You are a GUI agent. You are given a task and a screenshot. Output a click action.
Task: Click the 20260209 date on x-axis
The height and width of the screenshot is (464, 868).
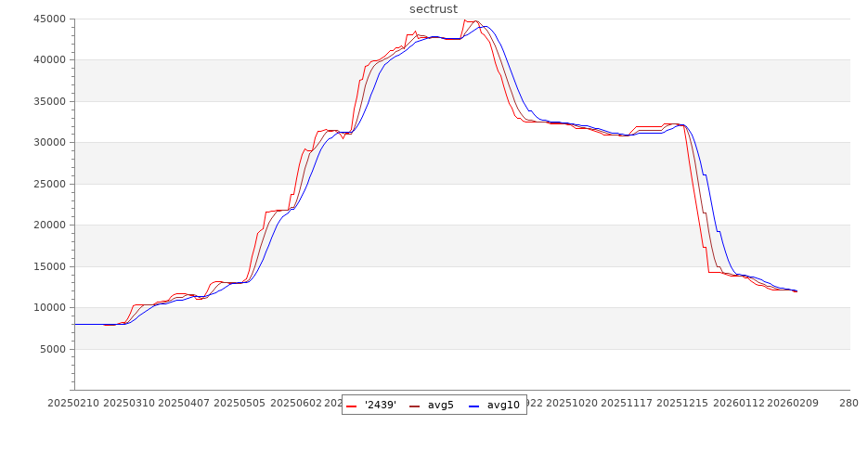(x=796, y=404)
